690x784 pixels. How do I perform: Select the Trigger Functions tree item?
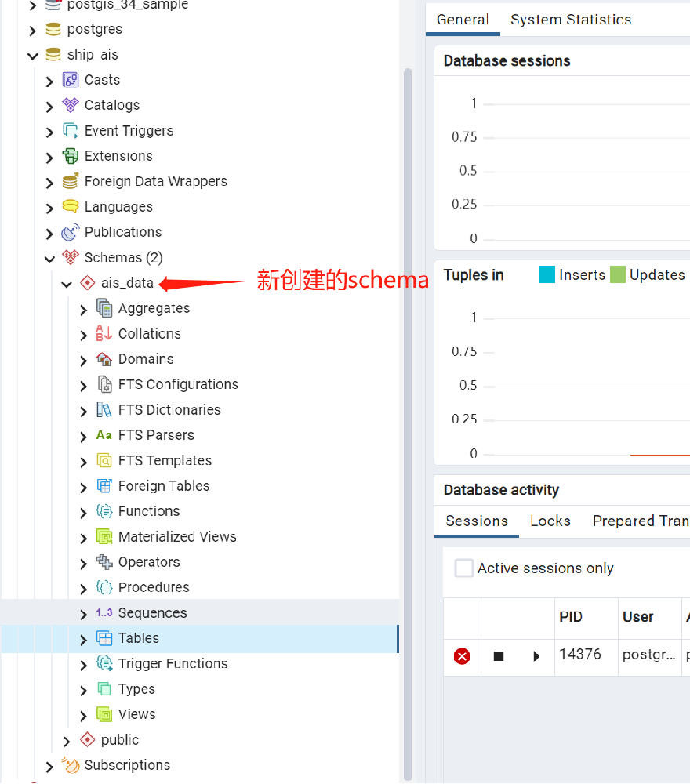pyautogui.click(x=173, y=663)
